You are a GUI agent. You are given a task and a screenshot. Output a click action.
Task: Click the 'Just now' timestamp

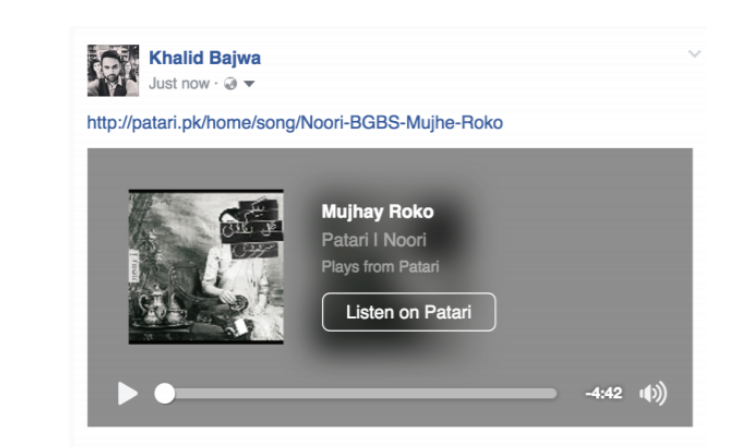pyautogui.click(x=179, y=84)
